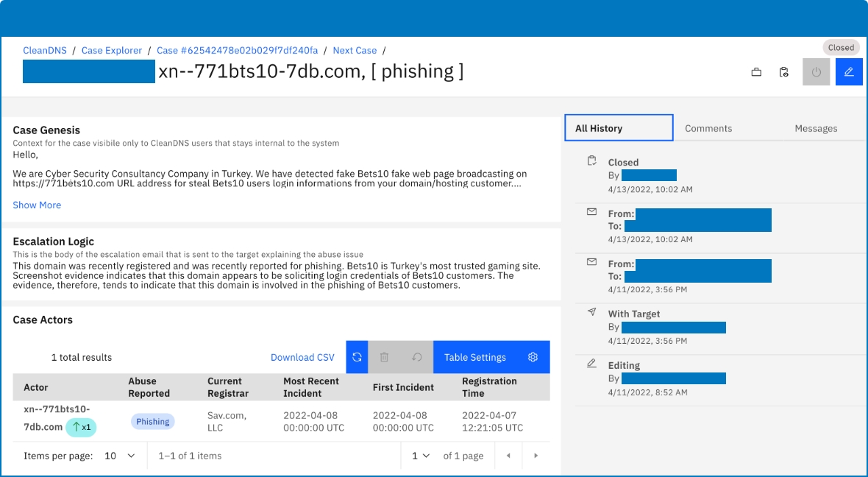Click the gear icon beside Table Settings
Viewport: 868px width, 477px height.
[533, 357]
